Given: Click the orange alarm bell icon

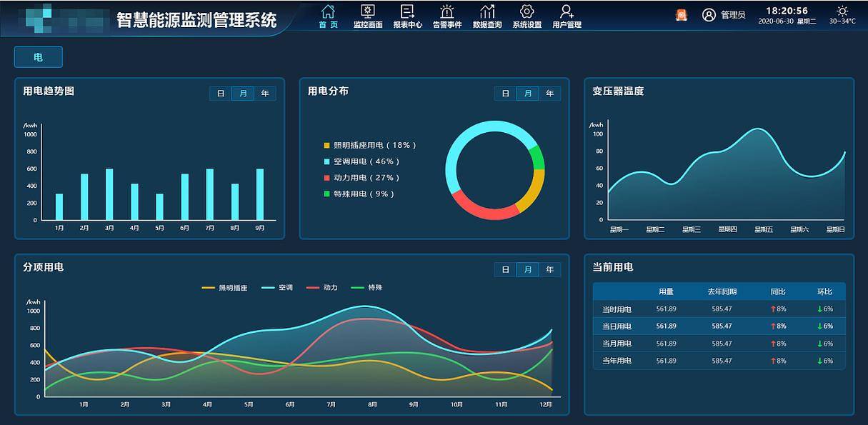Looking at the screenshot, I should [x=679, y=14].
